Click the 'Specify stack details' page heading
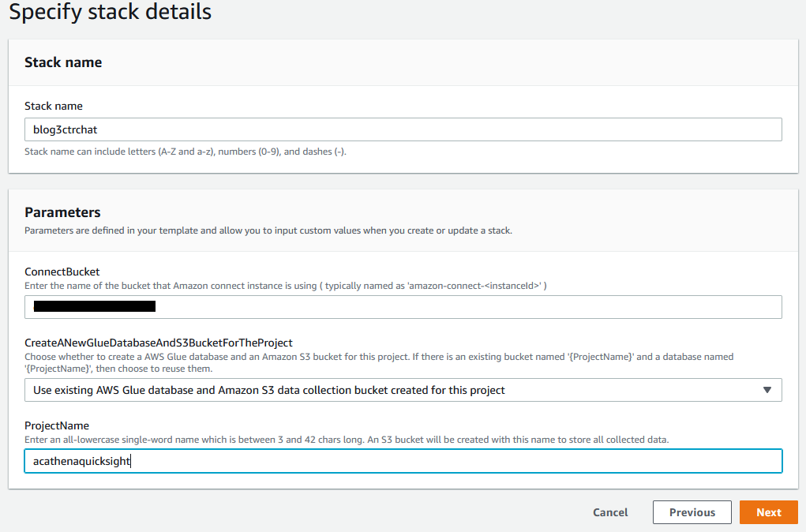This screenshot has width=806, height=532. click(110, 12)
